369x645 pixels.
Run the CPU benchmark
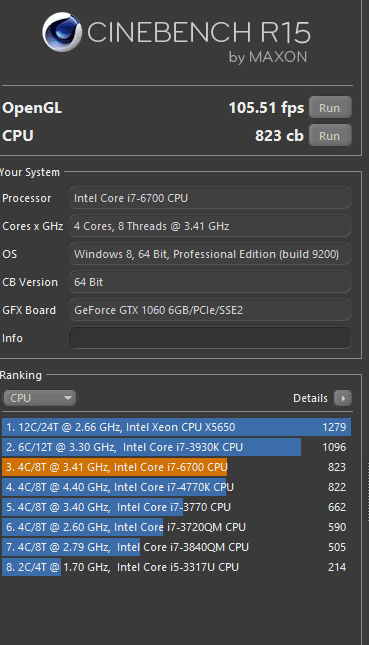click(330, 136)
